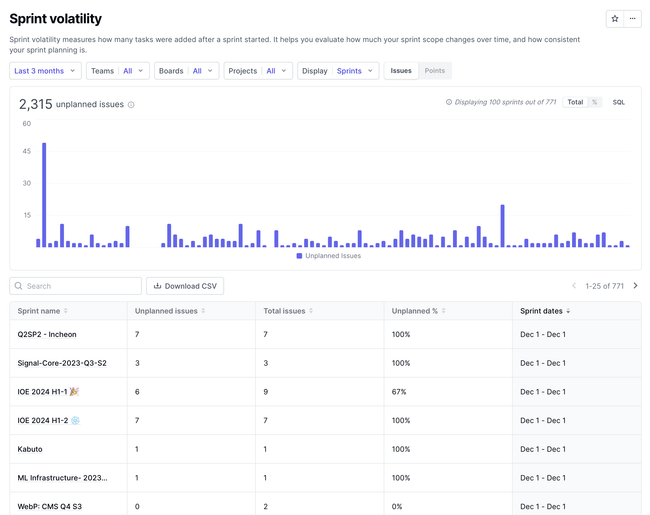Sort by Sprint name column
Screen dimensions: 650x515
pos(42,311)
